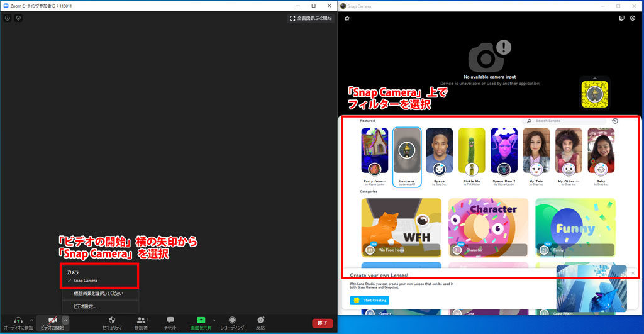Toggle Zoom full screen view
This screenshot has height=334, width=644.
tap(311, 18)
